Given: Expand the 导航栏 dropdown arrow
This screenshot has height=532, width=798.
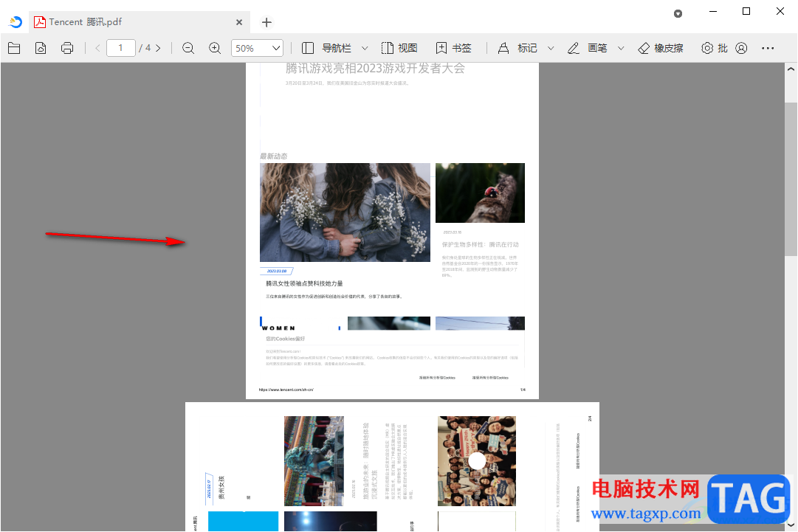Looking at the screenshot, I should click(x=365, y=48).
